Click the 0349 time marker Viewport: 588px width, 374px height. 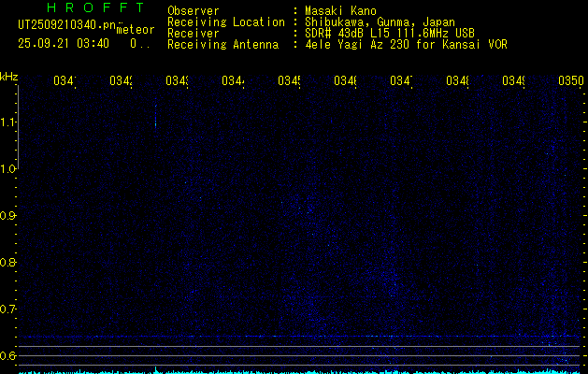coord(513,80)
